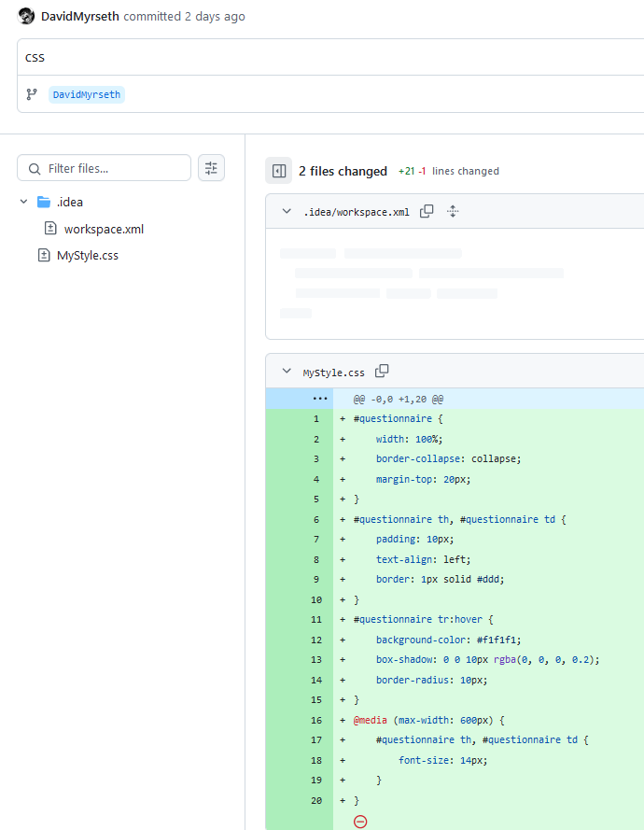Collapse the .idea/workspace.xml diff
The width and height of the screenshot is (644, 830).
tap(287, 211)
